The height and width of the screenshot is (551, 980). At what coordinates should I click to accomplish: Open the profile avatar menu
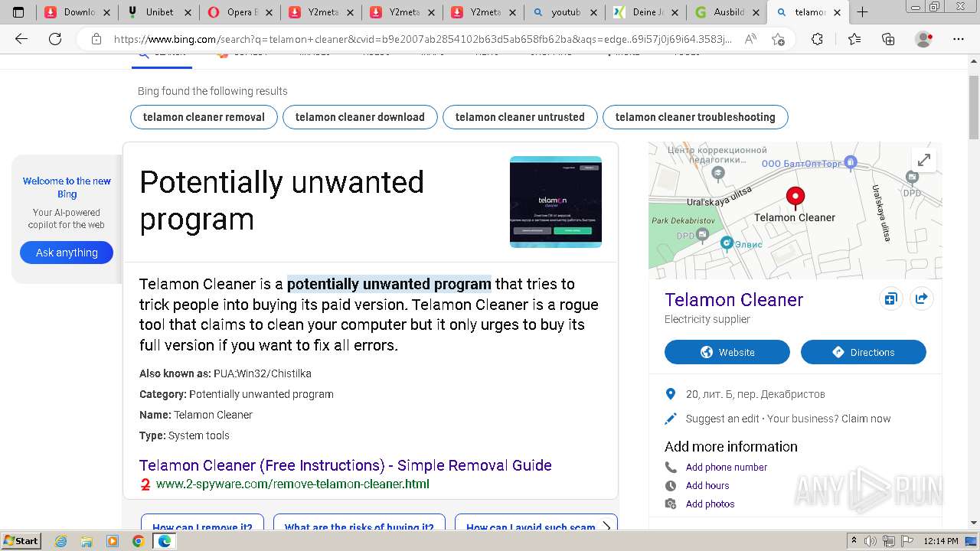924,39
